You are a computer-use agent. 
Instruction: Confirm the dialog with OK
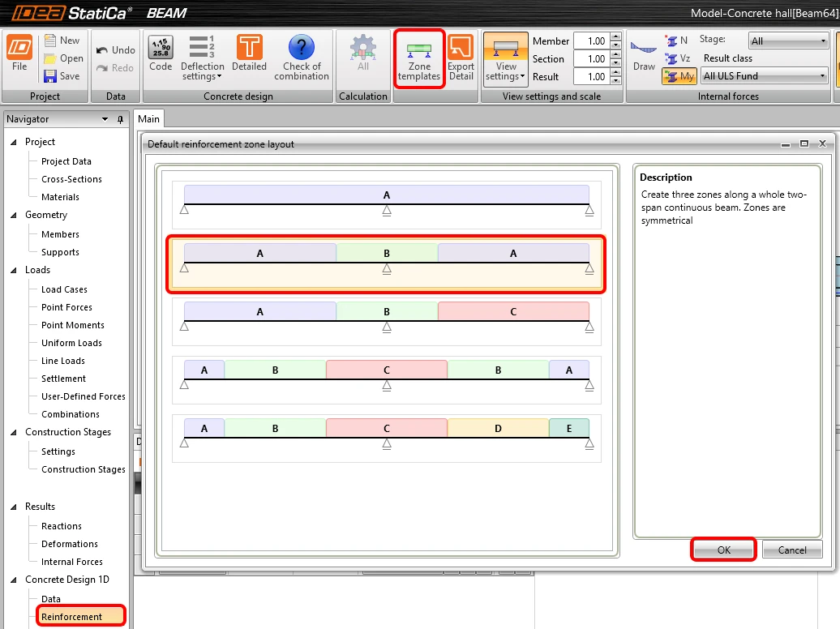pyautogui.click(x=723, y=550)
